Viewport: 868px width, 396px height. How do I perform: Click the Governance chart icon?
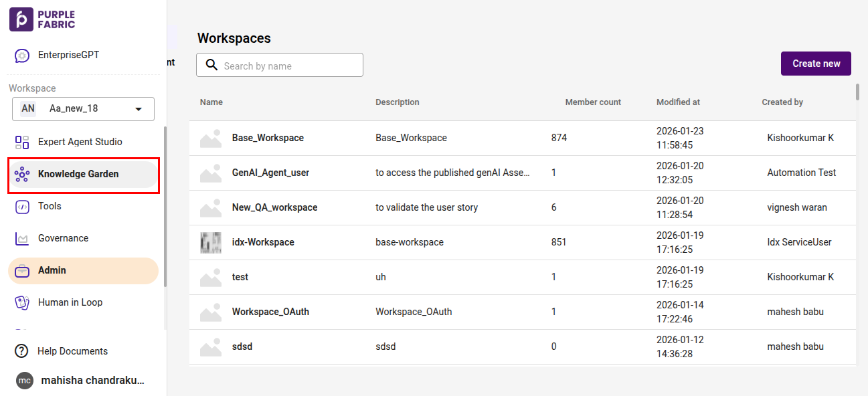coord(22,239)
